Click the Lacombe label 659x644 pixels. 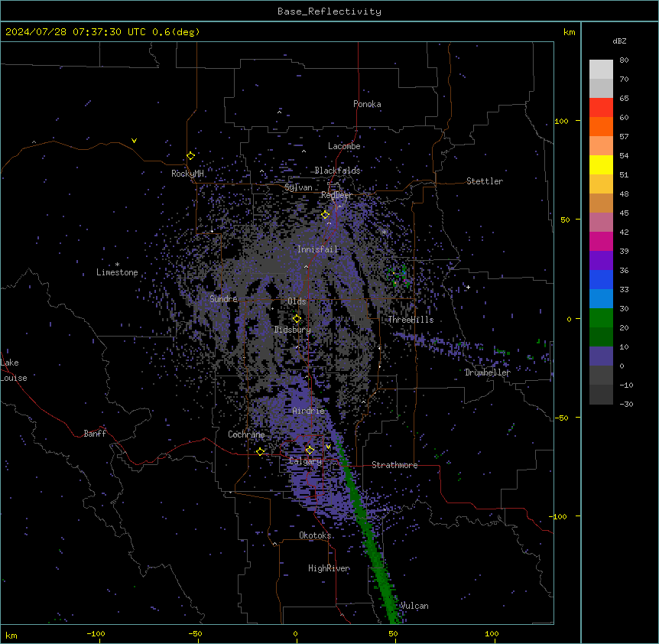[344, 146]
